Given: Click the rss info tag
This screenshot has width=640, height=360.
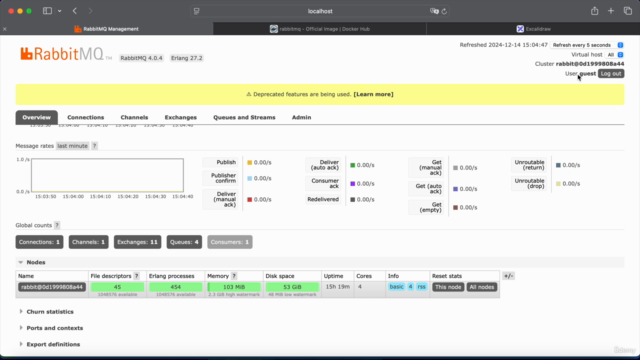Looking at the screenshot, I should [x=422, y=287].
